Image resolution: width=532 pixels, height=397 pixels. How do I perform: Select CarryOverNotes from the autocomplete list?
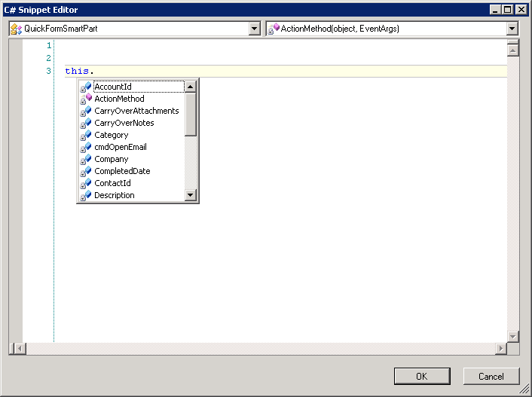tap(124, 123)
